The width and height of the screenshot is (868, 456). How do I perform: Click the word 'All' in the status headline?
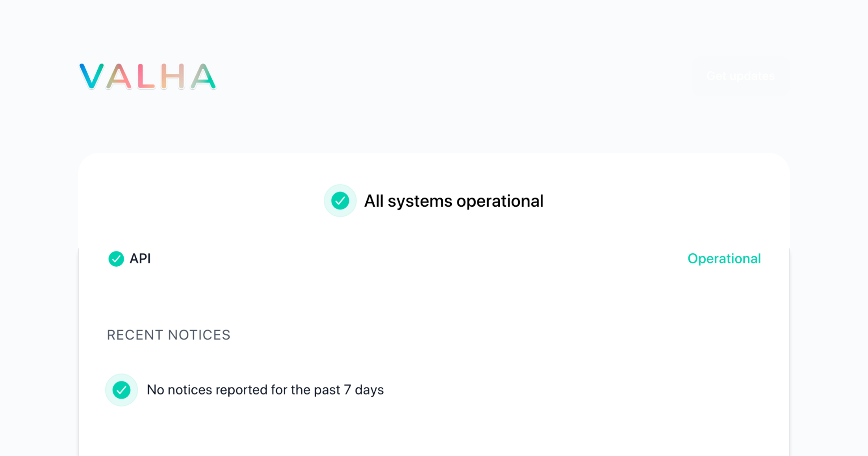coord(374,201)
